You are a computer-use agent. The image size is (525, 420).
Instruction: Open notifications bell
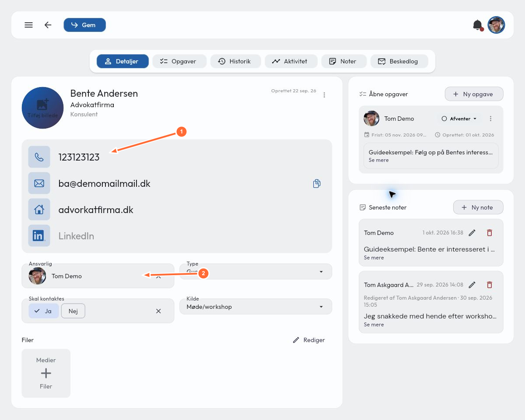point(478,25)
